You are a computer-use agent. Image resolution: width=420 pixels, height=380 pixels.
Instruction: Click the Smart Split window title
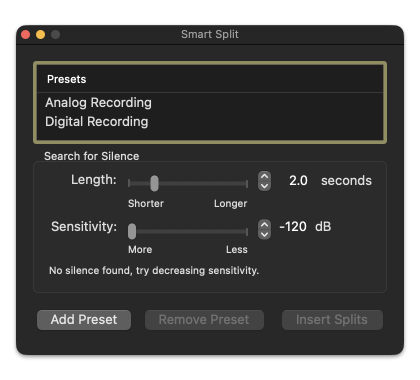tap(210, 34)
